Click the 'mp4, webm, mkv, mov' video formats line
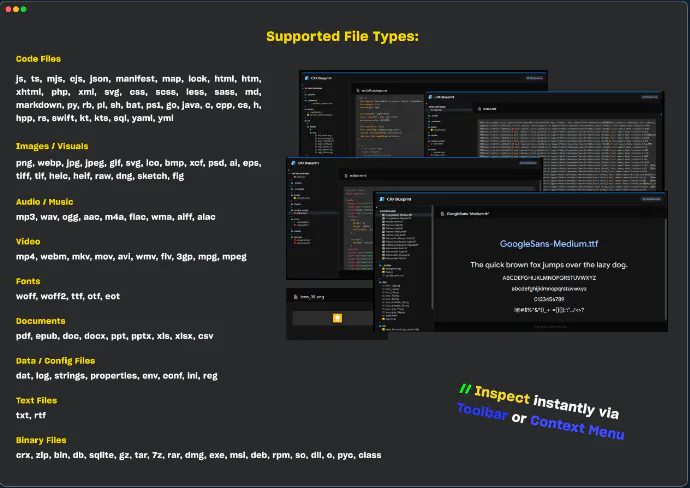This screenshot has width=690, height=488. pyautogui.click(x=131, y=257)
